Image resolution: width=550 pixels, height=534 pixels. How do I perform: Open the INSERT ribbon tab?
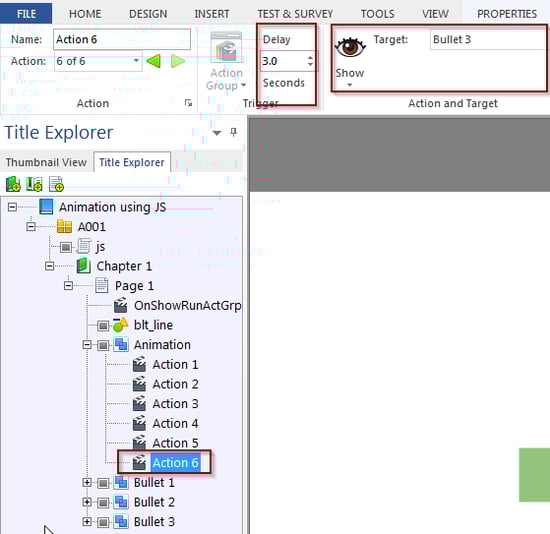[x=212, y=14]
